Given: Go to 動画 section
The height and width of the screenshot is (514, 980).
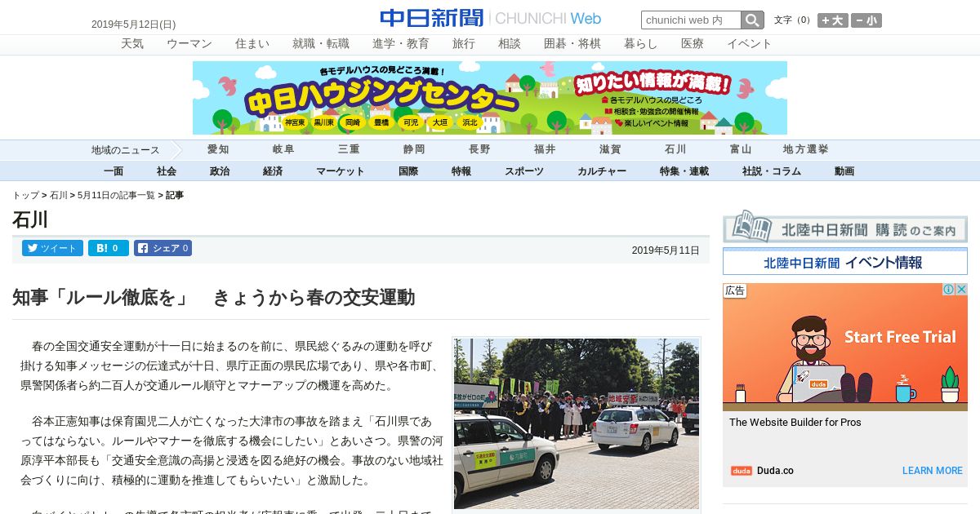Looking at the screenshot, I should pos(844,171).
